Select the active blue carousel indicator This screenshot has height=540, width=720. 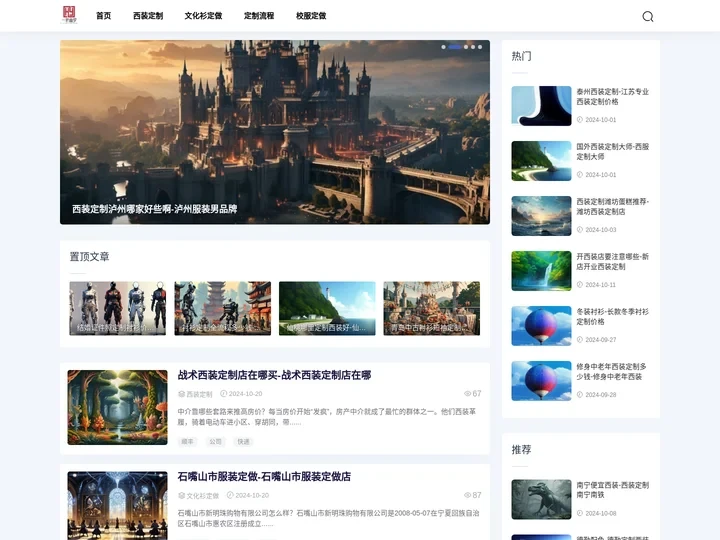455,47
